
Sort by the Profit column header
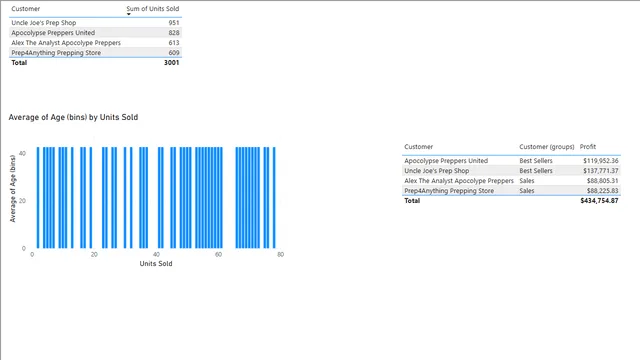[x=588, y=147]
